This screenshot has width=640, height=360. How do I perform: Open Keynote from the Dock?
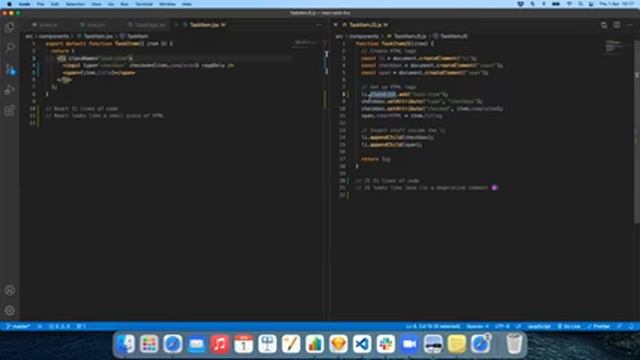click(267, 344)
